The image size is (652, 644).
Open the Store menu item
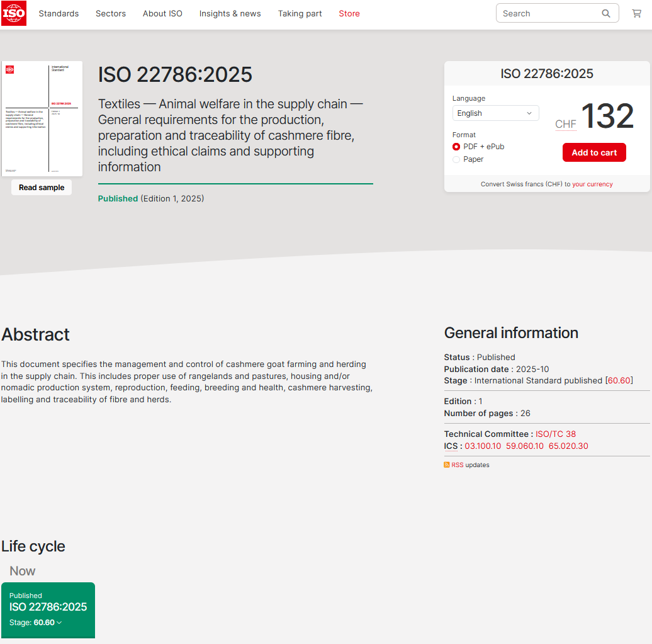click(x=349, y=13)
